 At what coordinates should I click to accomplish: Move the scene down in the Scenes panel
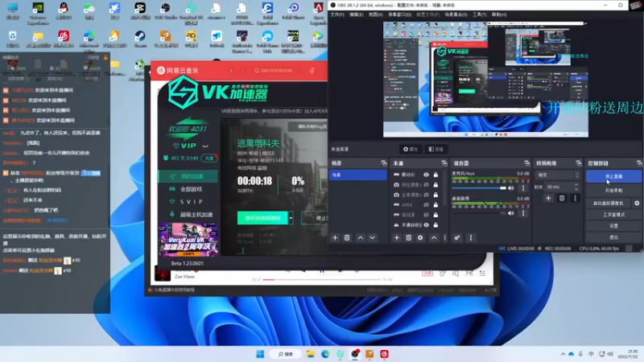(372, 237)
